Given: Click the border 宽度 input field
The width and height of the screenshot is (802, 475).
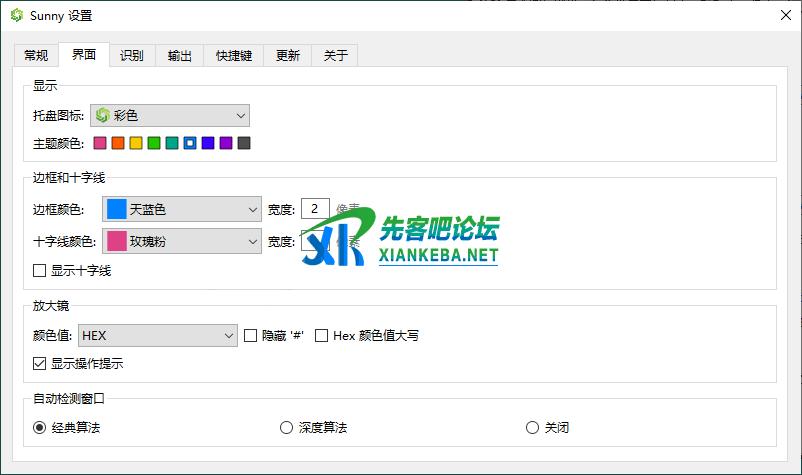Looking at the screenshot, I should click(315, 209).
